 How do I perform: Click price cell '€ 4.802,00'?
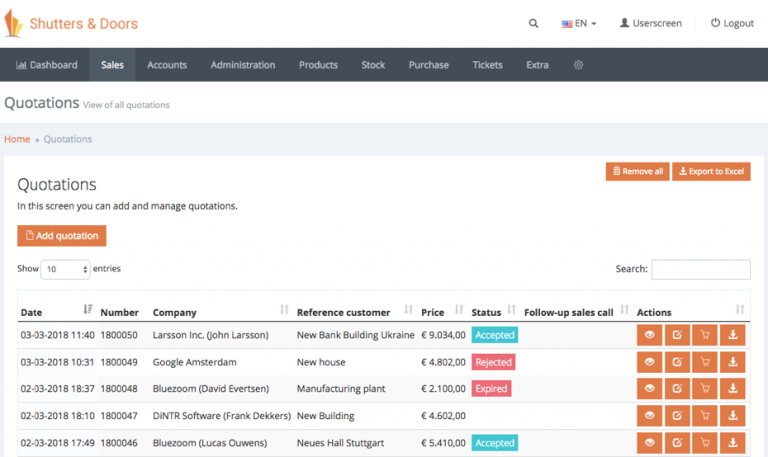coord(443,362)
